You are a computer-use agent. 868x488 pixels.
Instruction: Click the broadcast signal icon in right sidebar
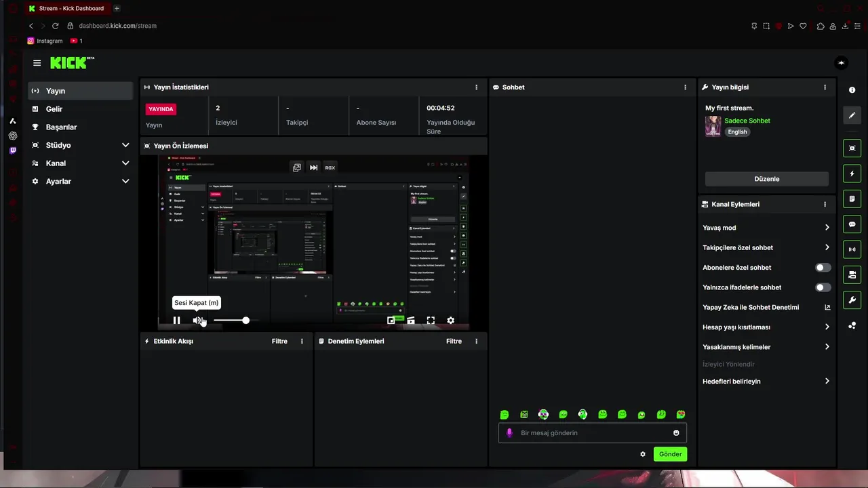pyautogui.click(x=852, y=249)
